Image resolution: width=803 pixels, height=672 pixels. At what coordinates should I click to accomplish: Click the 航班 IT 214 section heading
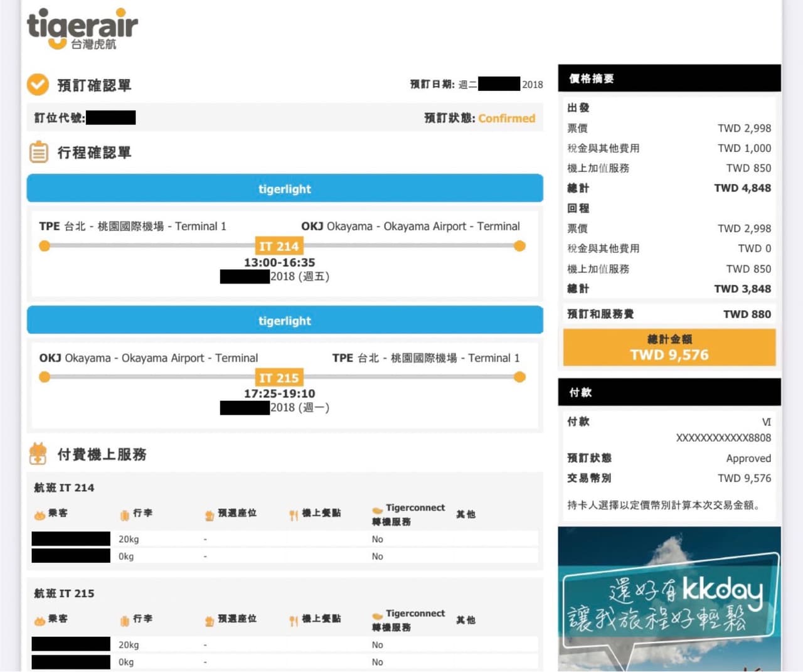point(64,488)
